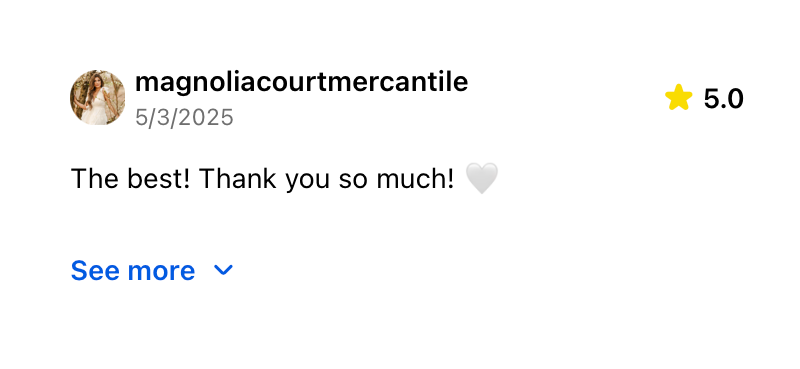Open the reviewer's round profile photo
Image resolution: width=800 pixels, height=369 pixels.
[97, 97]
